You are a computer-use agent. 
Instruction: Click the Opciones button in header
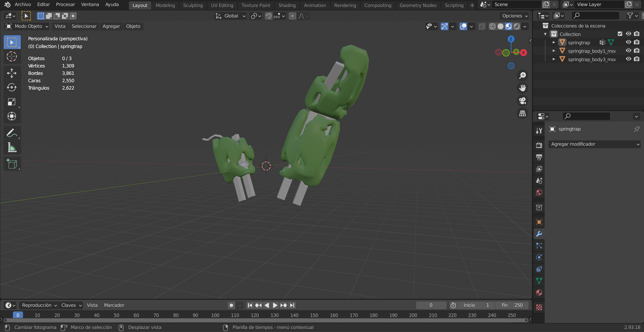[514, 16]
